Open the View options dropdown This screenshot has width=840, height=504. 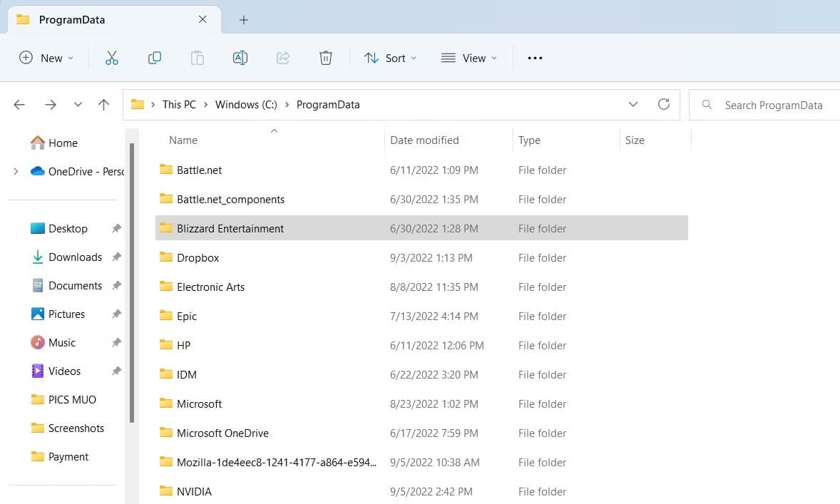coord(468,58)
